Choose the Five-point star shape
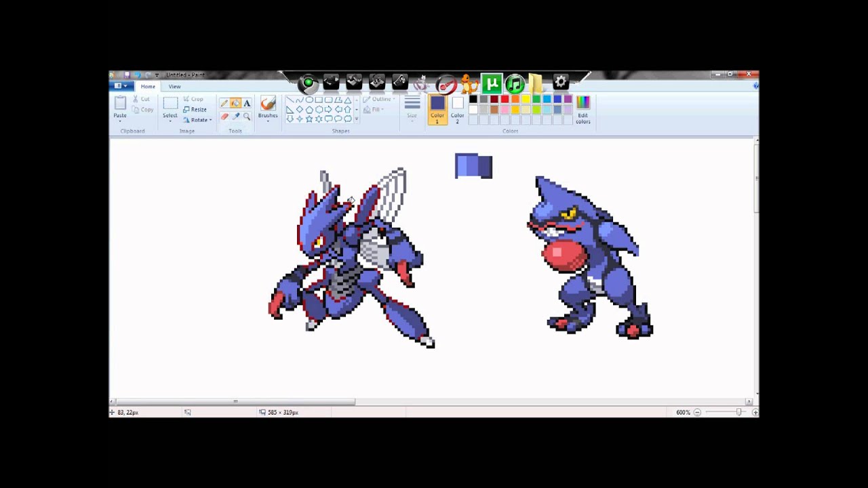Viewport: 868px width, 488px height. click(309, 119)
